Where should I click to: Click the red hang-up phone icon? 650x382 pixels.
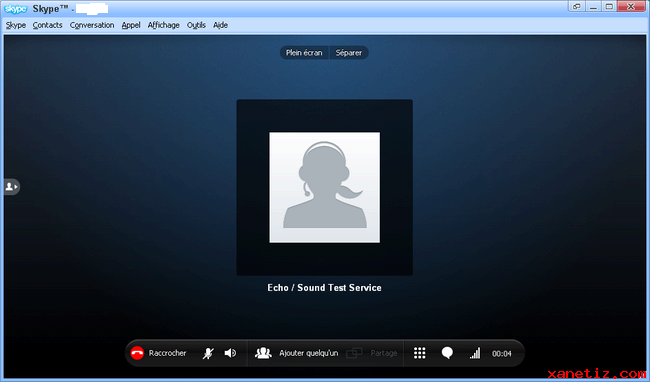[x=137, y=353]
